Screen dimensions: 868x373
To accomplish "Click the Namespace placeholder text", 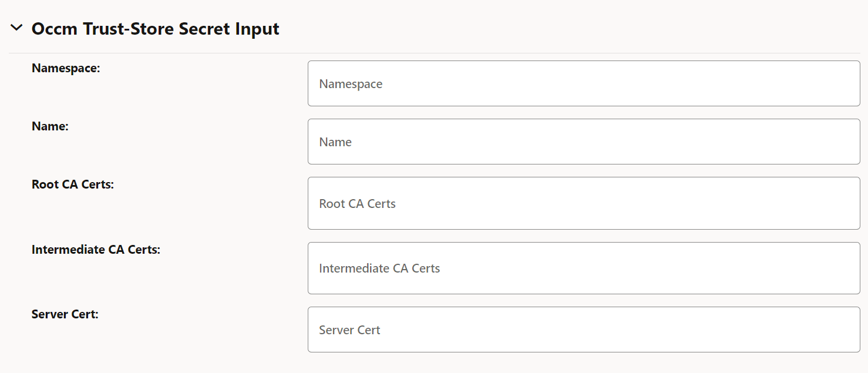I will pyautogui.click(x=351, y=84).
